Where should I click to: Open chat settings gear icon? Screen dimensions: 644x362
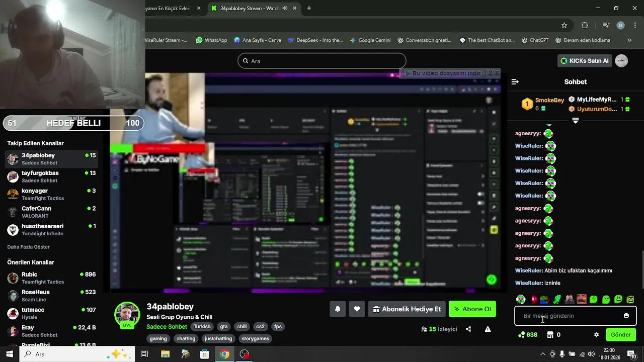[x=596, y=335]
